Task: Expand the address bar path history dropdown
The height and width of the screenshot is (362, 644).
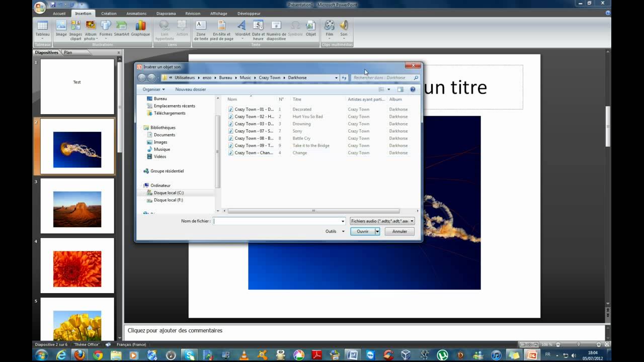Action: [x=336, y=78]
